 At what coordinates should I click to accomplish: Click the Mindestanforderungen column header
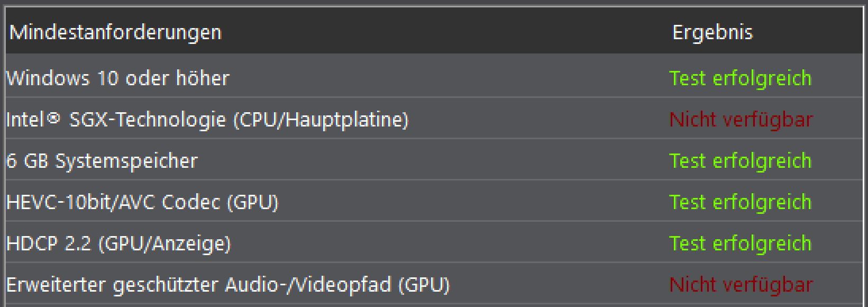tap(115, 33)
